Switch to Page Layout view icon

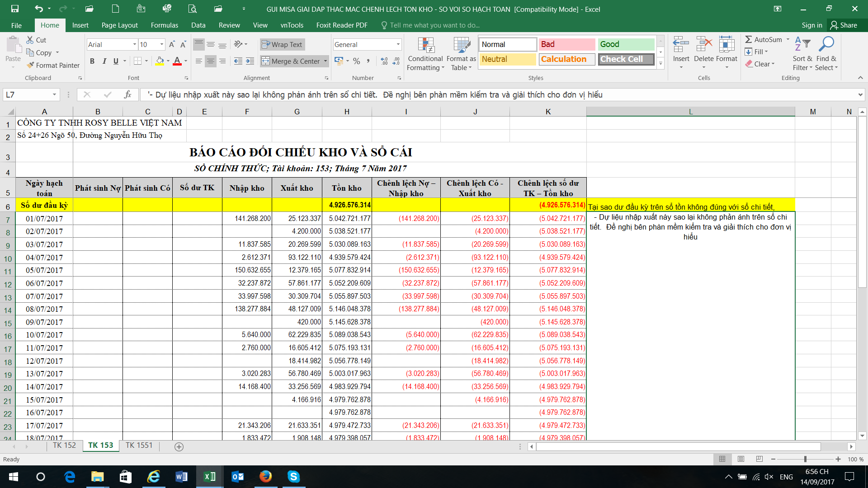[x=741, y=459]
